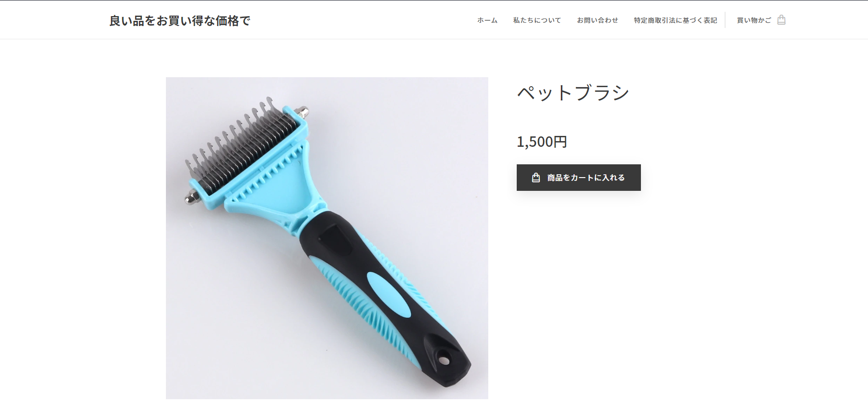Click shop title 良い品をお買い得な価格で
Screen dimensions: 868x403
click(180, 21)
